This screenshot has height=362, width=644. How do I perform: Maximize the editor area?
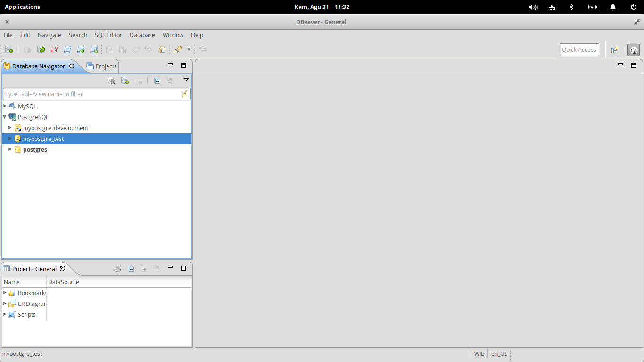(x=634, y=66)
